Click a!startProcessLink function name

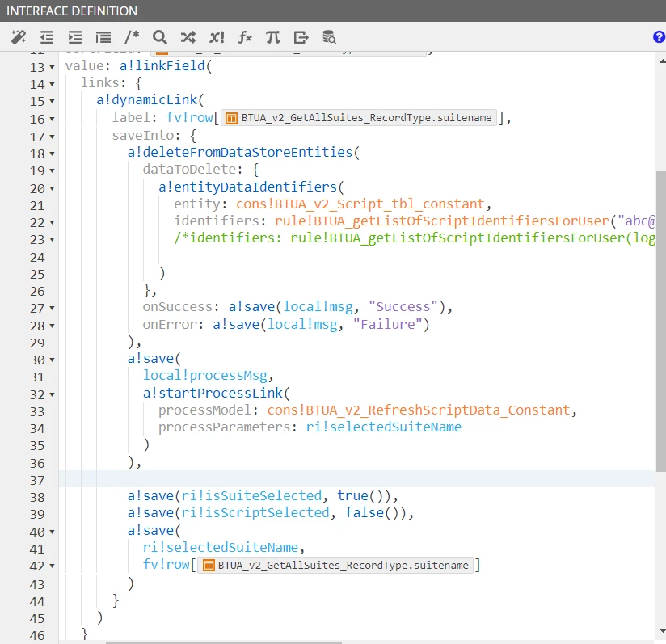[x=213, y=394]
